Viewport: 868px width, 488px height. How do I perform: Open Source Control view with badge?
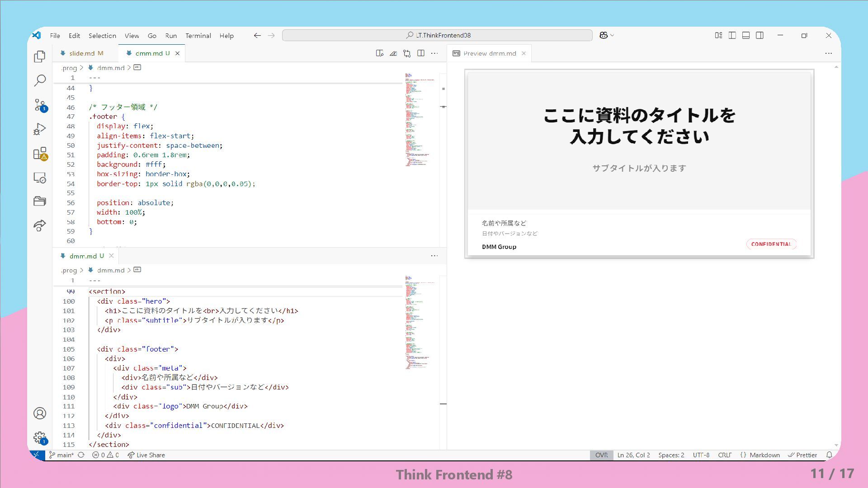point(40,105)
